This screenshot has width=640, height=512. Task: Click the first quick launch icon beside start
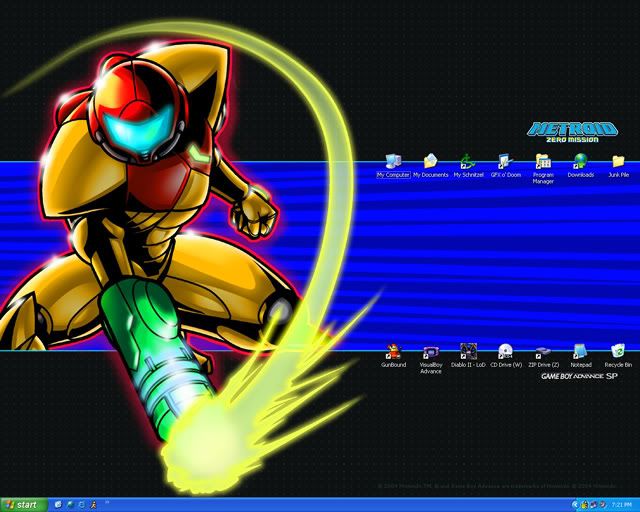pos(58,505)
